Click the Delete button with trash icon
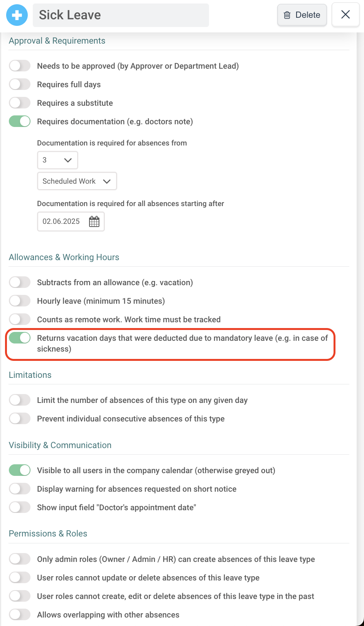 (302, 15)
